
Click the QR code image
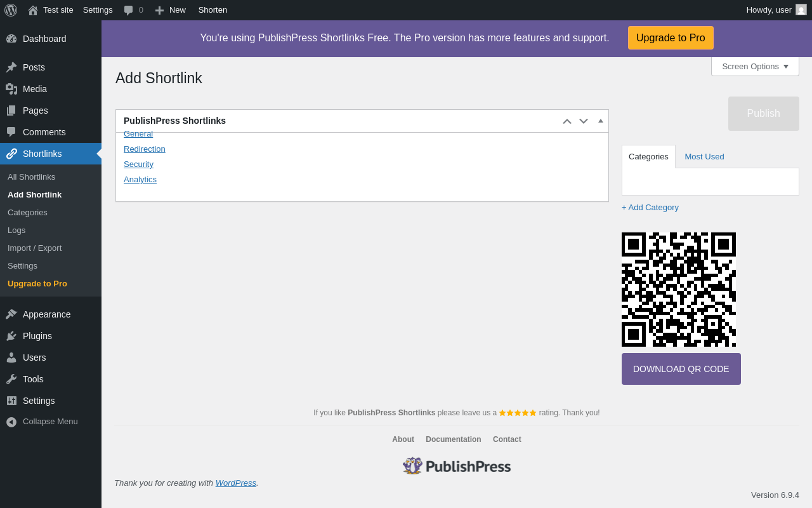[x=679, y=290]
